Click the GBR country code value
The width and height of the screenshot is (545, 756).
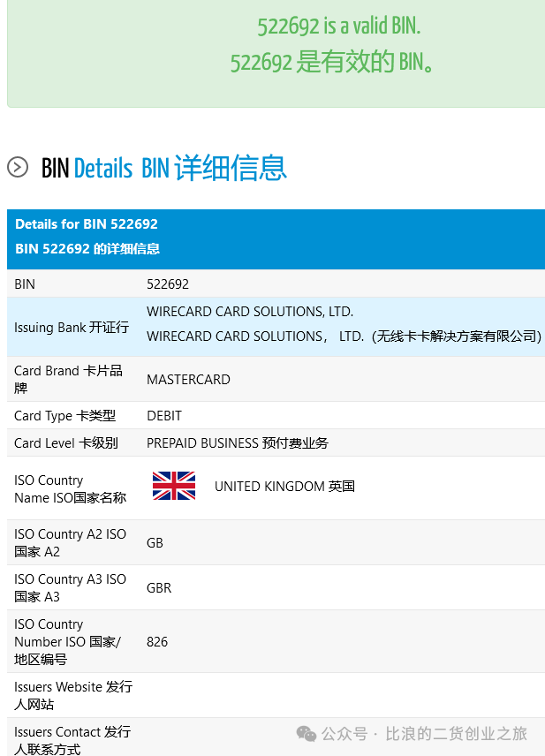(x=159, y=588)
